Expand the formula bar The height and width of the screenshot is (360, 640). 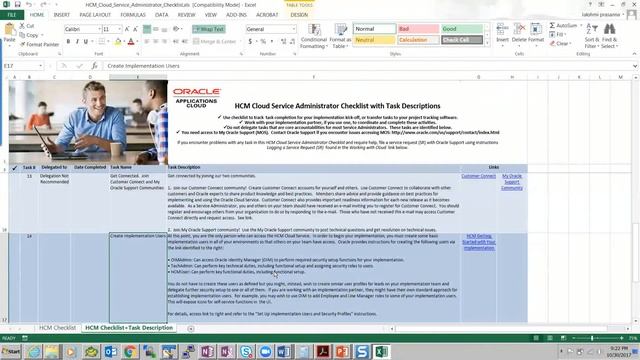coord(635,66)
